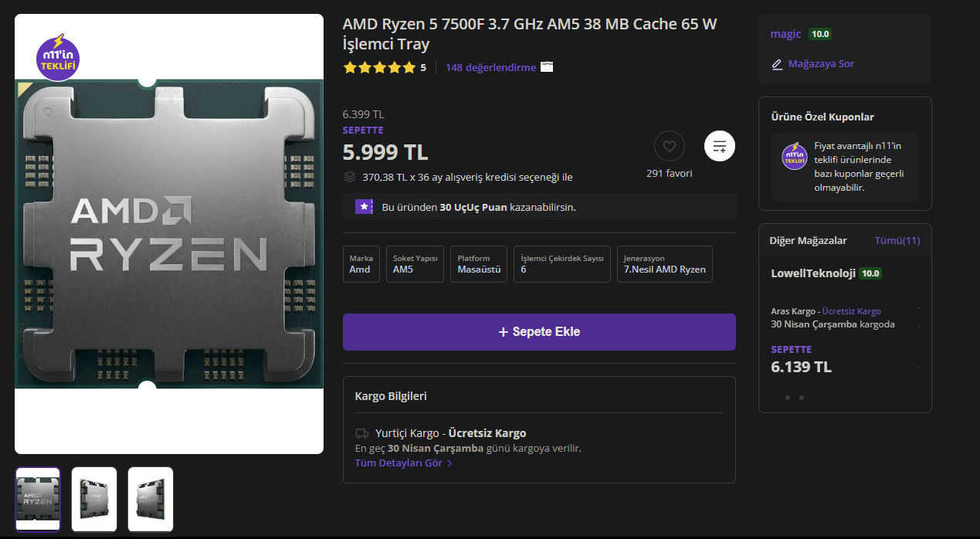The height and width of the screenshot is (539, 980).
Task: Select the second product thumbnail
Action: point(94,499)
